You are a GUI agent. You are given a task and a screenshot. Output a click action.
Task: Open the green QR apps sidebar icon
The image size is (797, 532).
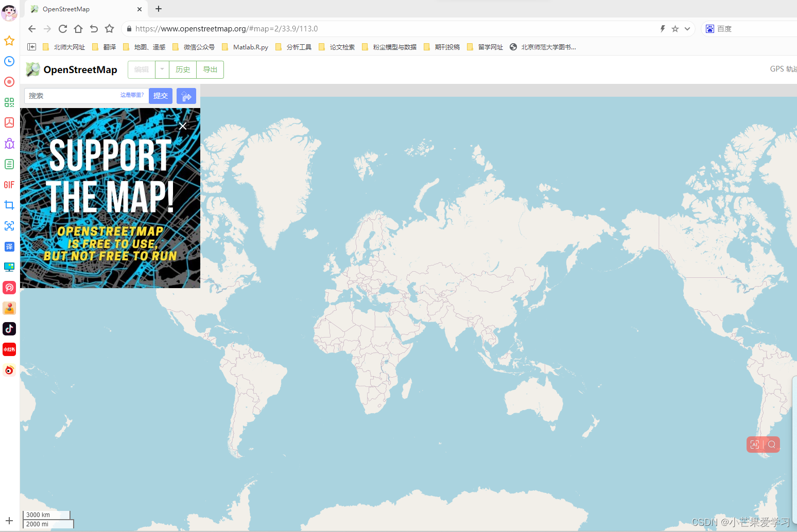9,102
